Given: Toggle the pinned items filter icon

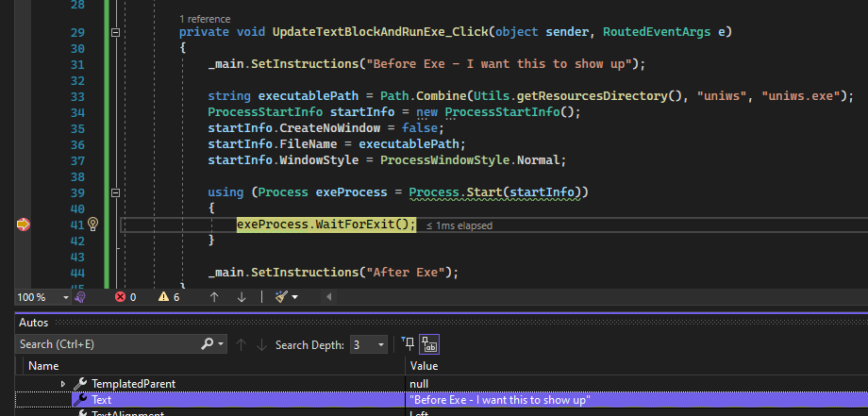Looking at the screenshot, I should click(x=408, y=344).
